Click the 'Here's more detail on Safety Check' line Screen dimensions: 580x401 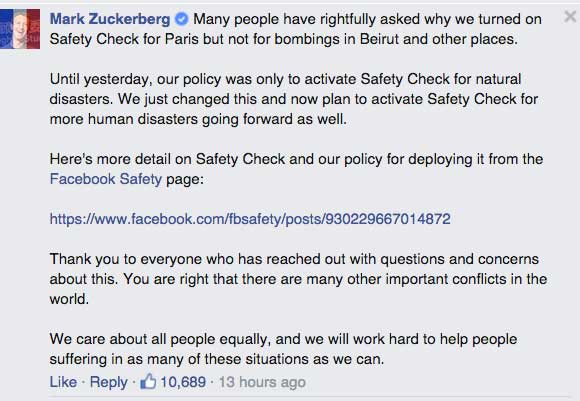[296, 159]
